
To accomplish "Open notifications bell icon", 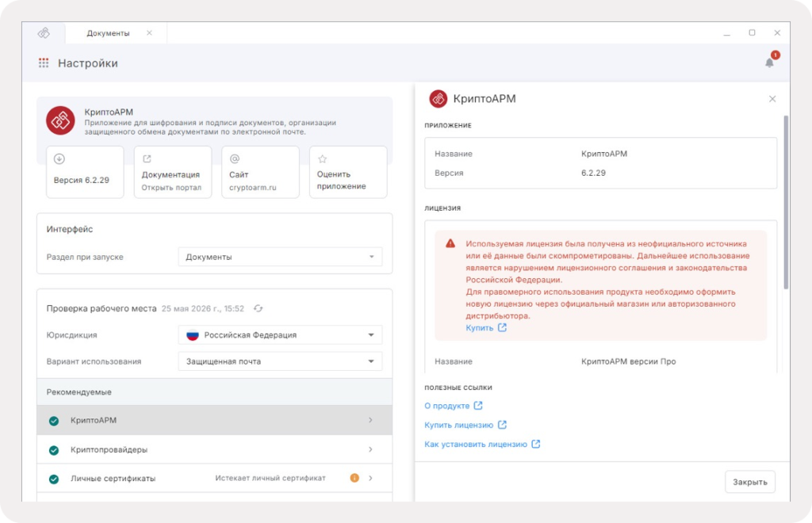I will [769, 63].
